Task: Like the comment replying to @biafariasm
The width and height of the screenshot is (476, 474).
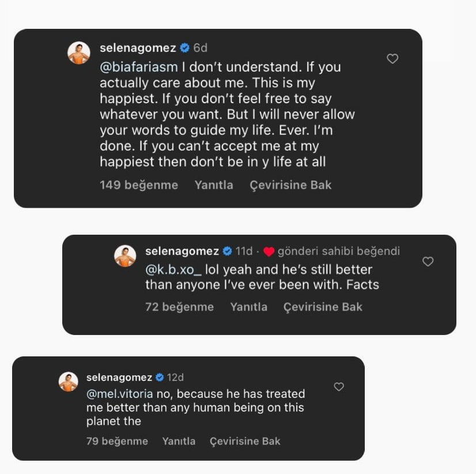Action: click(x=392, y=59)
